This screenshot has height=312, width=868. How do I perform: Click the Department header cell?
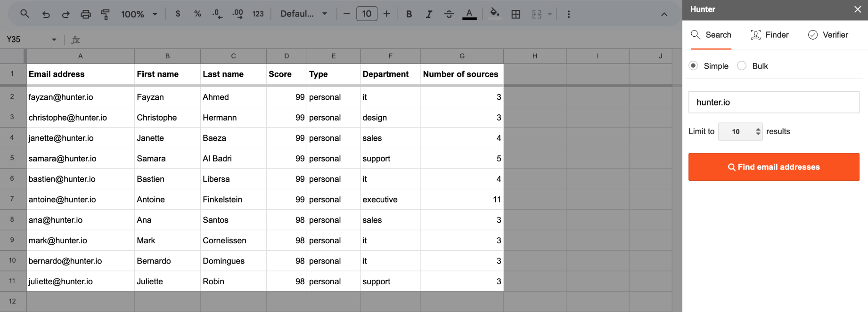click(390, 74)
